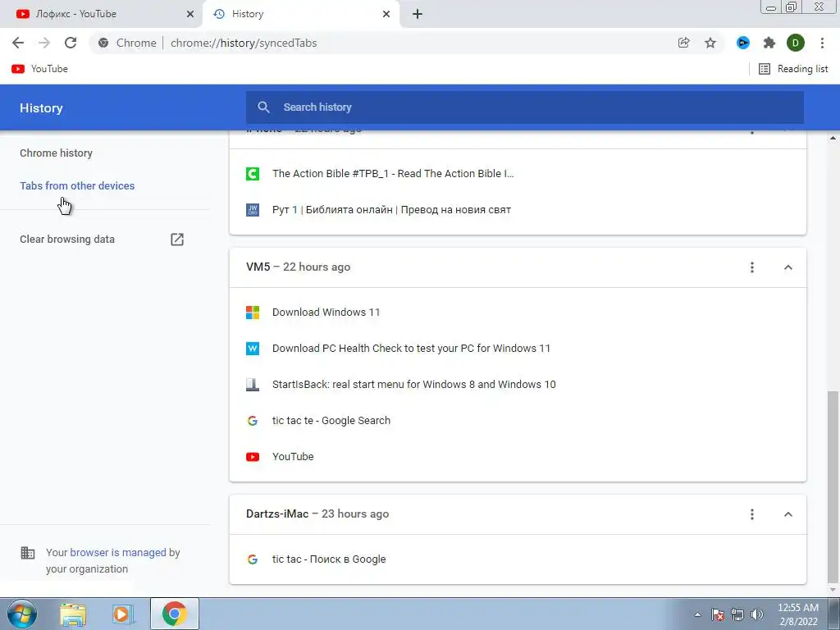Click the Search history field
Image resolution: width=840 pixels, height=630 pixels.
(525, 107)
